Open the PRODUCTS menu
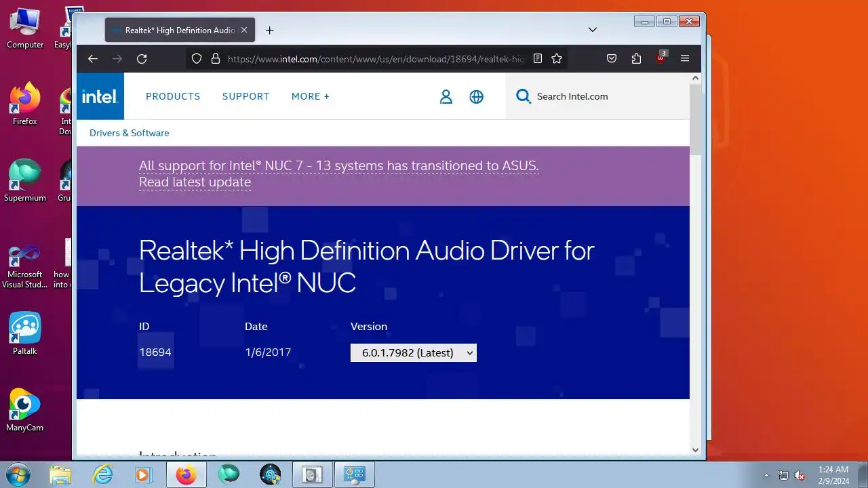Screen dimensions: 868x488 173,96
